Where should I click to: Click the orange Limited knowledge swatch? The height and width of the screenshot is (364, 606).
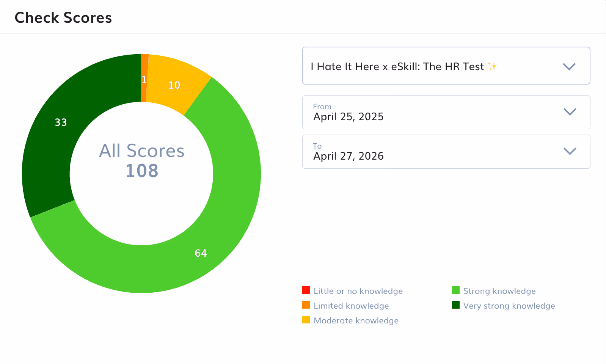coord(306,305)
